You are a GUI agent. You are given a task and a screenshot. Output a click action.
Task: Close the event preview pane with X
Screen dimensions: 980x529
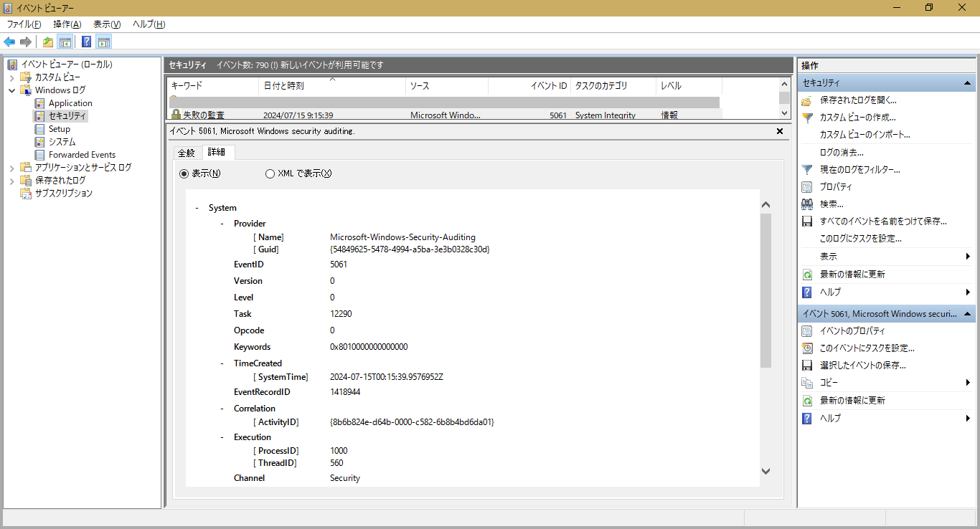[x=780, y=131]
